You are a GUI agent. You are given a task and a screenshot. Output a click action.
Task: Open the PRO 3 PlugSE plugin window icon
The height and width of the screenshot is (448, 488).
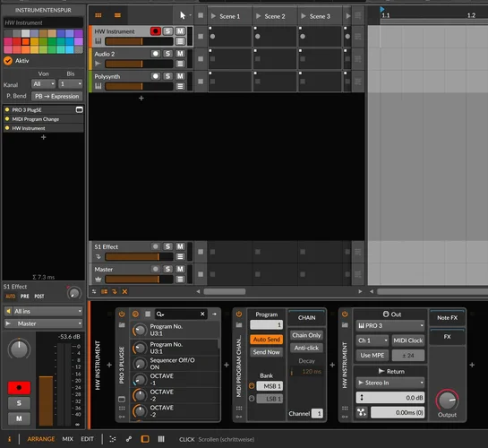click(x=80, y=109)
